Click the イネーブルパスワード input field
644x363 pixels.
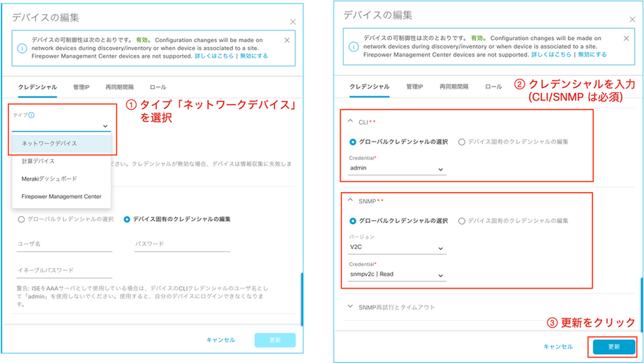65,270
